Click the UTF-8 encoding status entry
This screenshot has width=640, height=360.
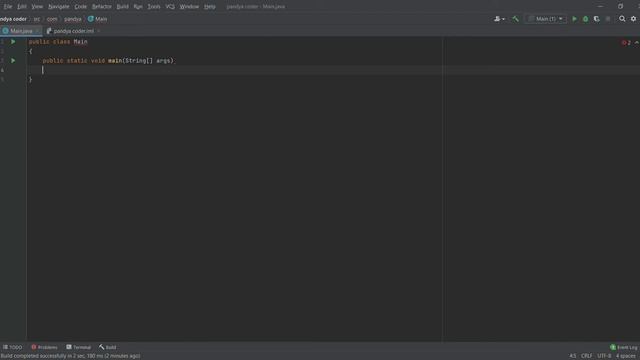(x=604, y=356)
